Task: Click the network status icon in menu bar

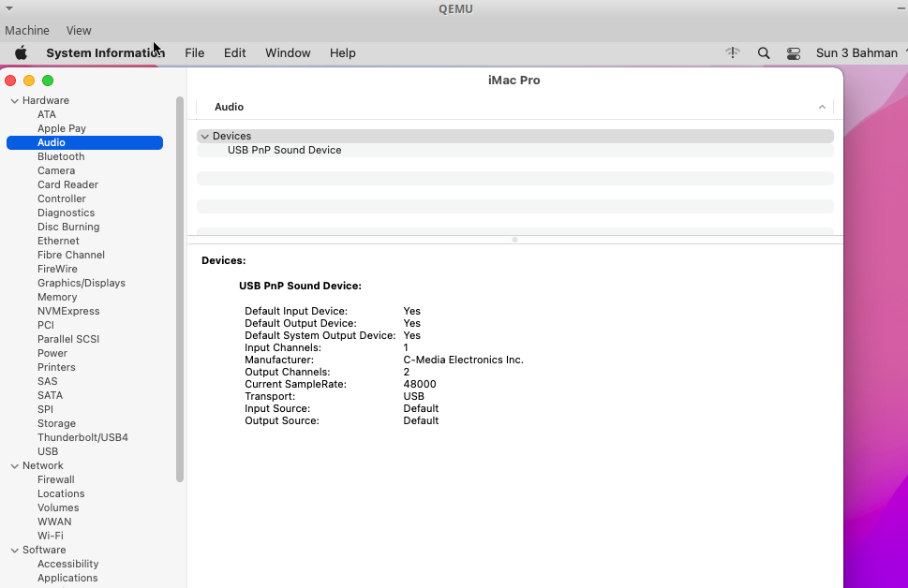Action: 733,53
